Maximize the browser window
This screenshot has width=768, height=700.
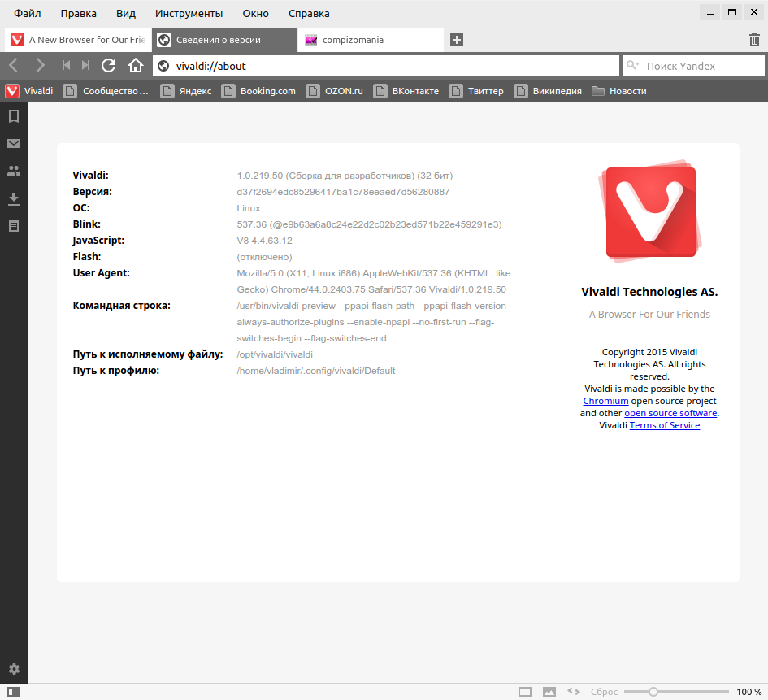[x=732, y=13]
